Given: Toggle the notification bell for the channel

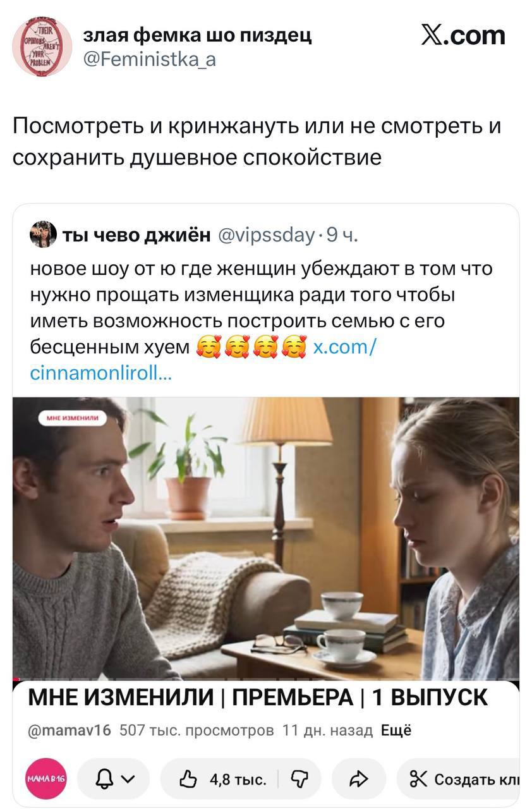Looking at the screenshot, I should point(101,779).
